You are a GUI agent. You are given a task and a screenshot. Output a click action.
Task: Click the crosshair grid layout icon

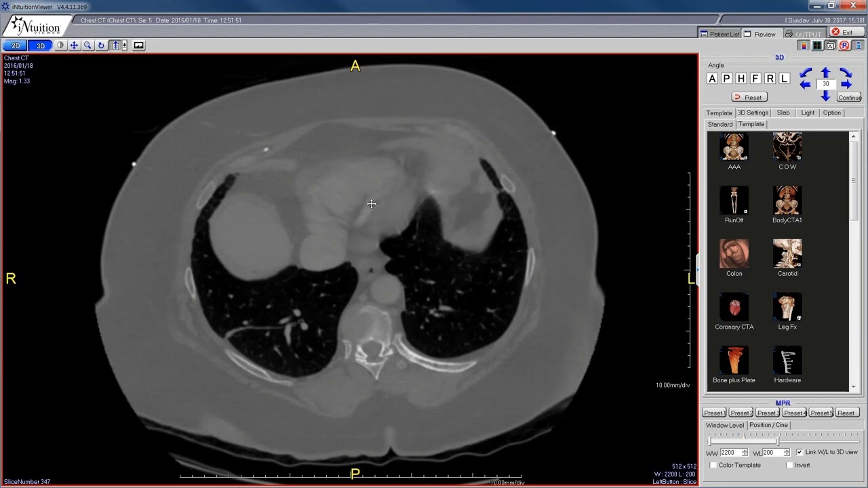click(817, 45)
